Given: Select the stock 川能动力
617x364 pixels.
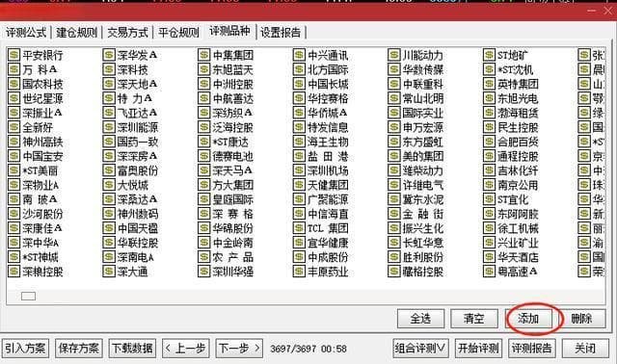Looking at the screenshot, I should 422,55.
